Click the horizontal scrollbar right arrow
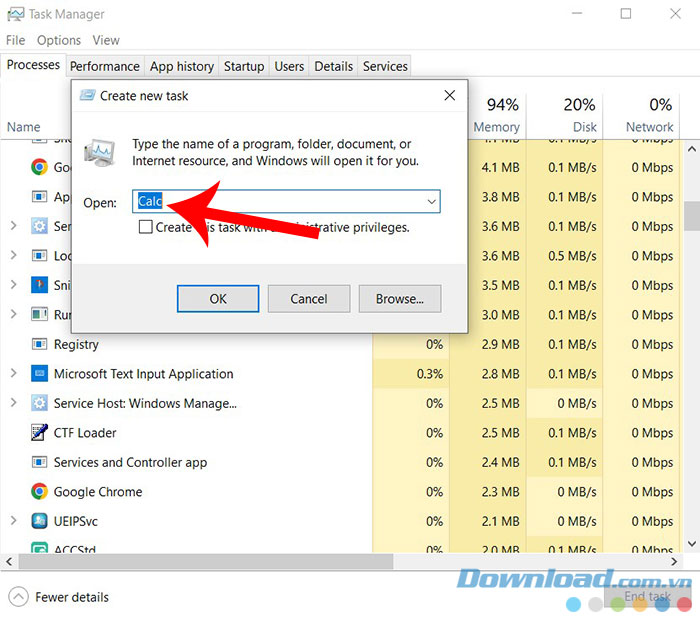The width and height of the screenshot is (700, 621). [x=675, y=561]
